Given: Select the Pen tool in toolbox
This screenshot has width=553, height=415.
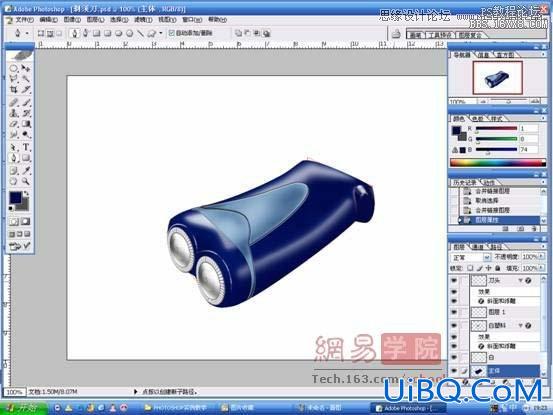Looking at the screenshot, I should coord(14,158).
